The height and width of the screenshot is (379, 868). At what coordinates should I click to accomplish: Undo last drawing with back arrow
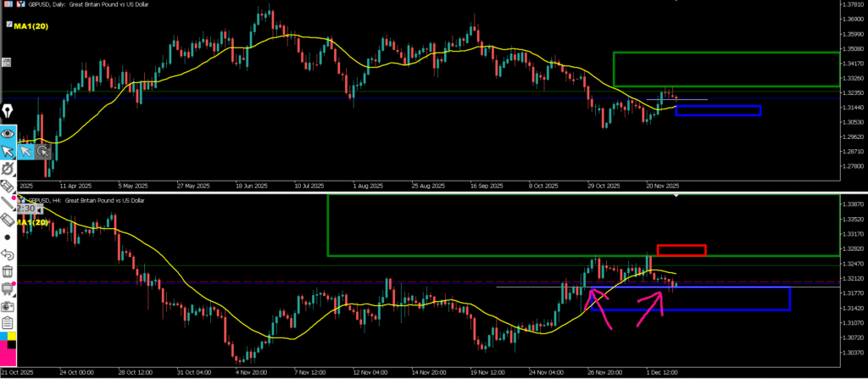(8, 254)
